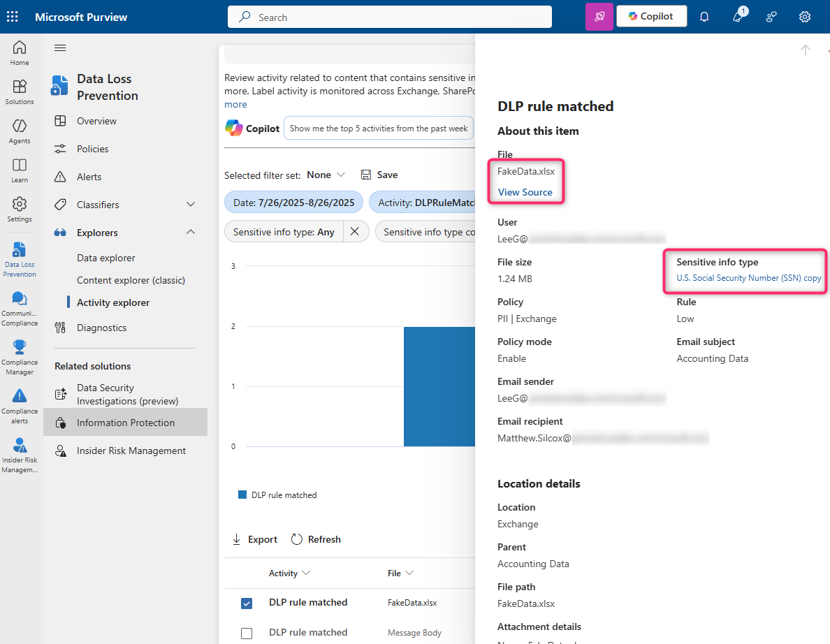830x644 pixels.
Task: Click the search magnifier icon
Action: (245, 17)
